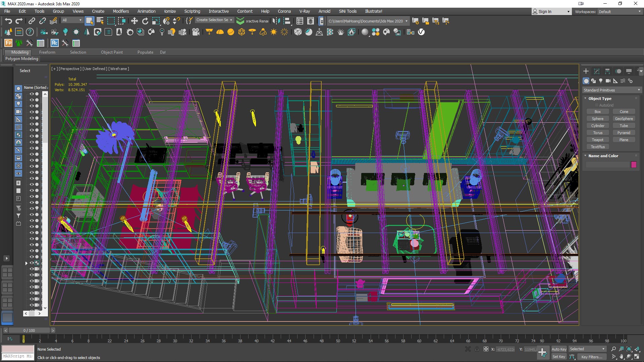The image size is (644, 362).
Task: Click the Undo arrow icon
Action: pos(8,21)
